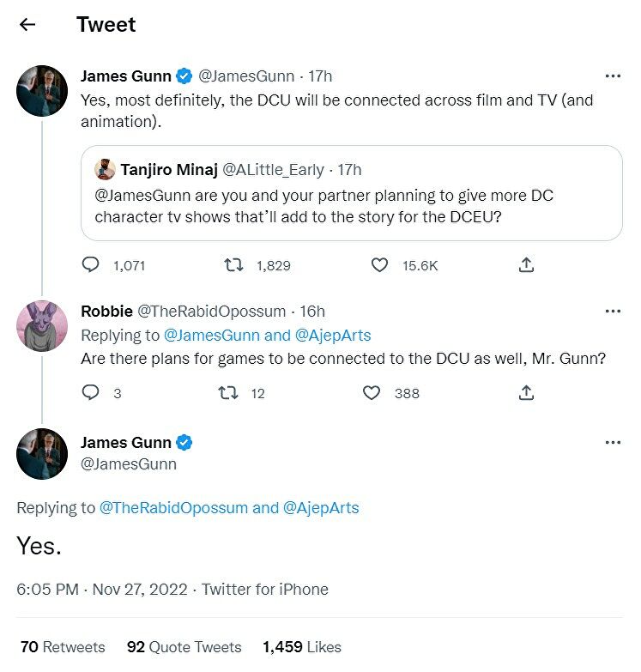The width and height of the screenshot is (641, 672).
Task: Reply to Robbie's tweet about games
Action: coord(91,393)
